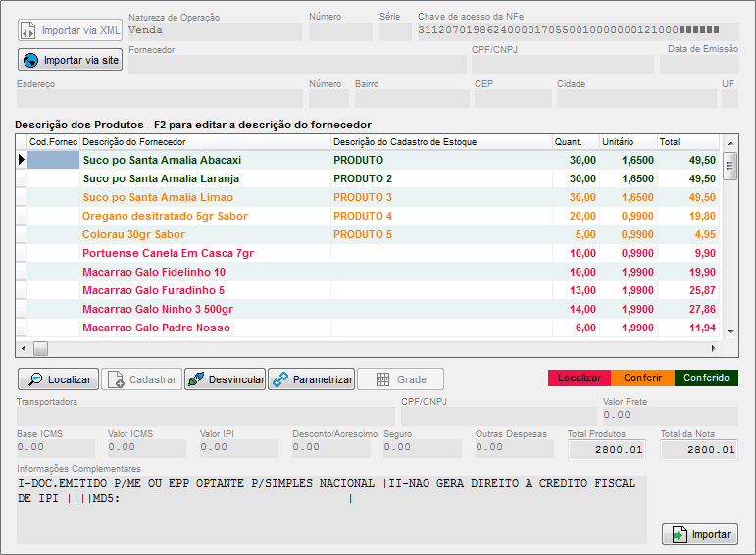Click the Desvincular unlink icon
The width and height of the screenshot is (756, 555).
tap(196, 379)
